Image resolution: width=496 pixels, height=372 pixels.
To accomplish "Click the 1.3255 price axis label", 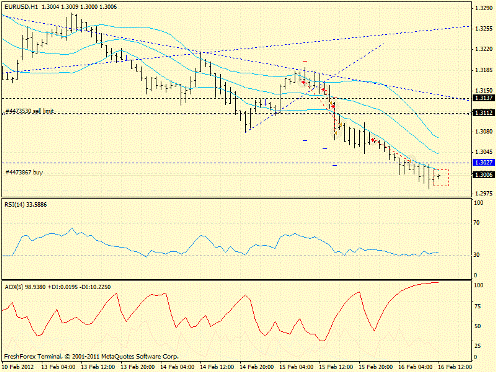I will [484, 29].
